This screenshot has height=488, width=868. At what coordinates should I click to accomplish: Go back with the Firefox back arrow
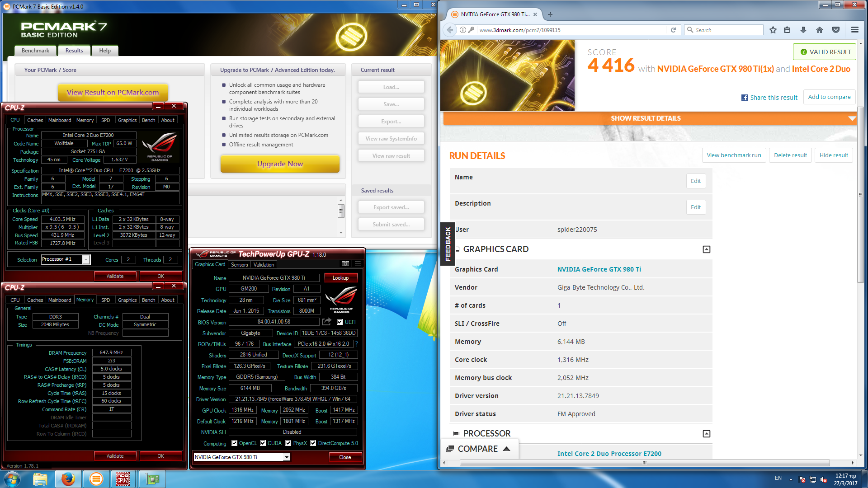pyautogui.click(x=450, y=30)
